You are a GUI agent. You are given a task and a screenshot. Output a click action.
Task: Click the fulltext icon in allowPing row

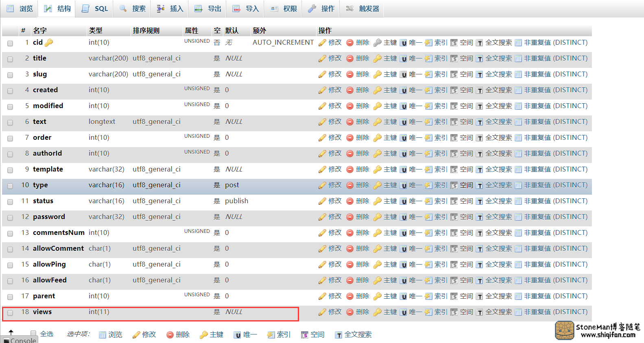point(480,265)
